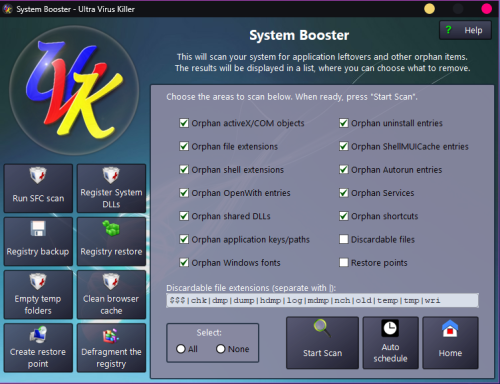
Task: Click the Empty temp folders label
Action: point(38,305)
